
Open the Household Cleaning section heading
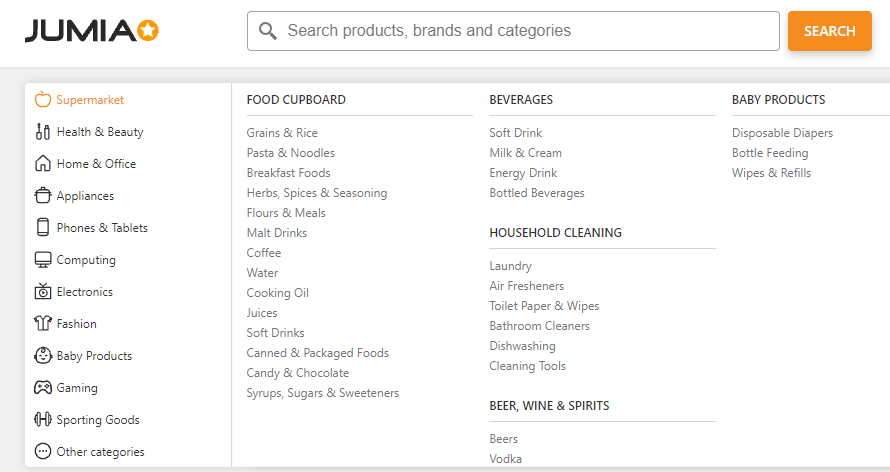(555, 233)
